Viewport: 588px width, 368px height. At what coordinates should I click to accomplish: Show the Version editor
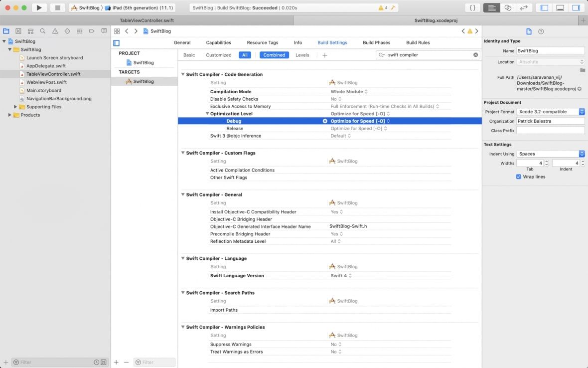524,7
